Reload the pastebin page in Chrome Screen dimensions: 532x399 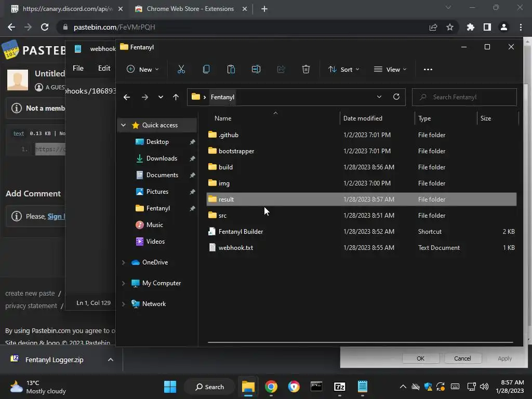(45, 27)
